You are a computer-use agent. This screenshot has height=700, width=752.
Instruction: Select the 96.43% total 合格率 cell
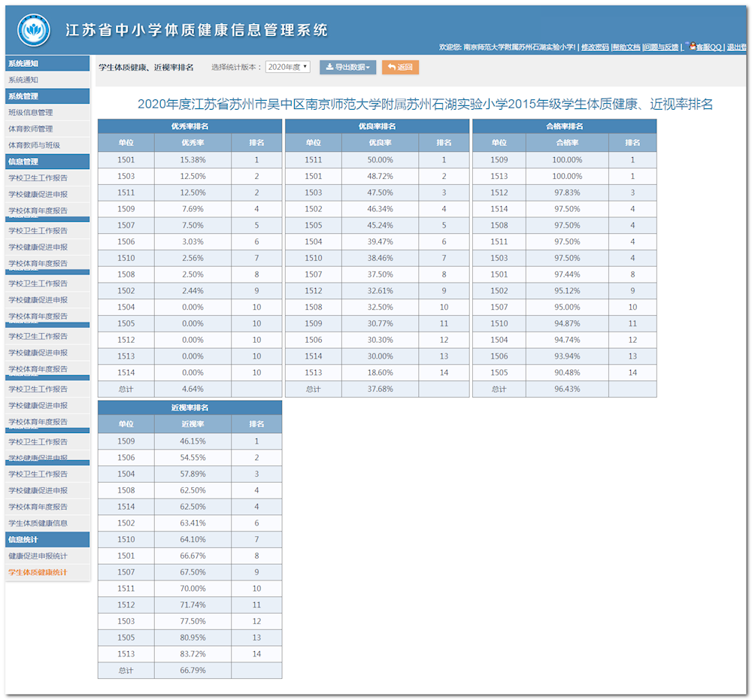567,389
